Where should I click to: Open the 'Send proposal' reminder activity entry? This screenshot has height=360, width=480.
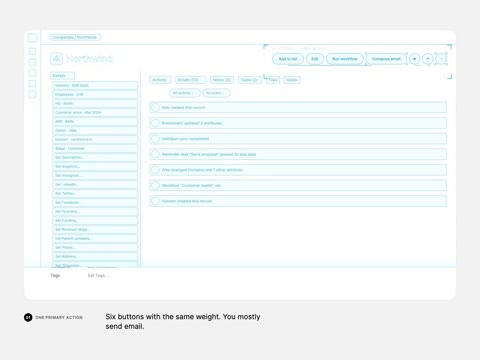coord(298,154)
